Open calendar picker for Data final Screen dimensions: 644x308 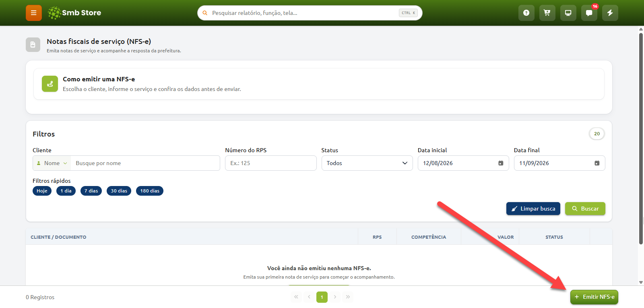coord(597,163)
